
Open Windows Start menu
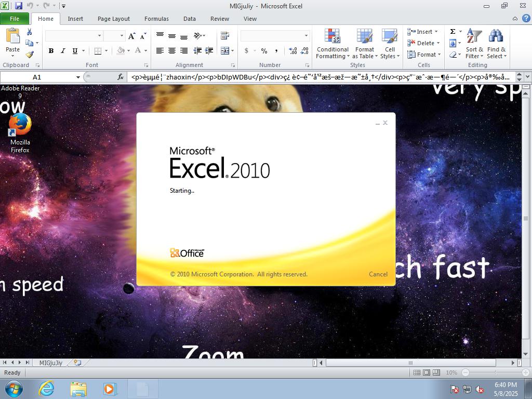[14, 389]
